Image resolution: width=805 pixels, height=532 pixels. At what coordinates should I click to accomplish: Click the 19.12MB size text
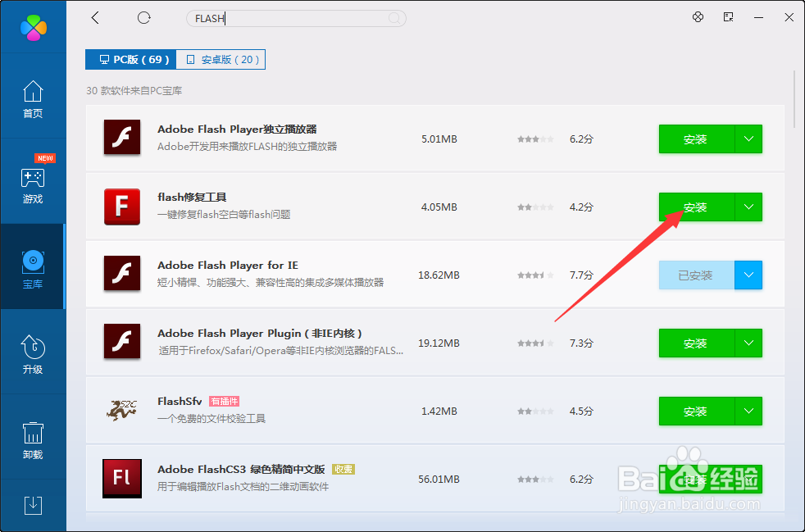(439, 343)
